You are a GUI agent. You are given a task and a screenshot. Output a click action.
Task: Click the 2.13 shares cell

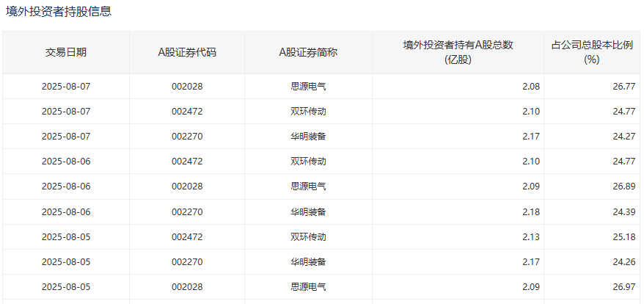click(531, 236)
